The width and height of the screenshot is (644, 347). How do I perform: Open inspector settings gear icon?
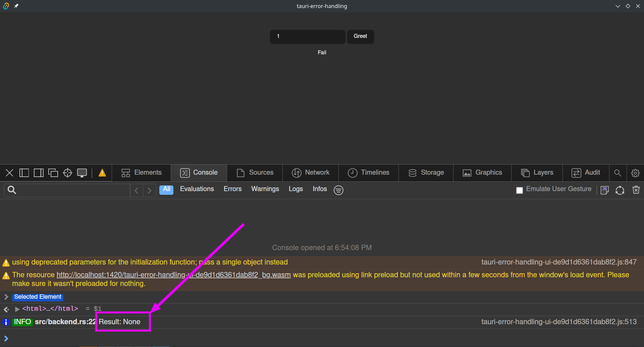tap(635, 173)
